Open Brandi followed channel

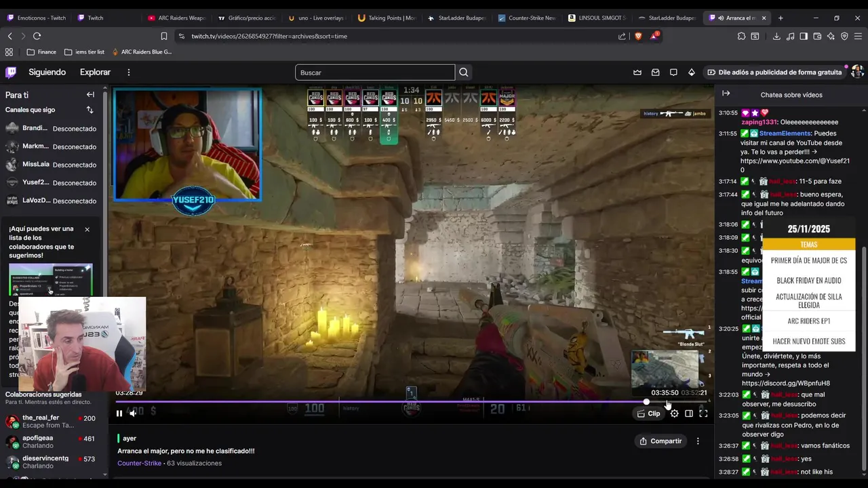(52, 128)
